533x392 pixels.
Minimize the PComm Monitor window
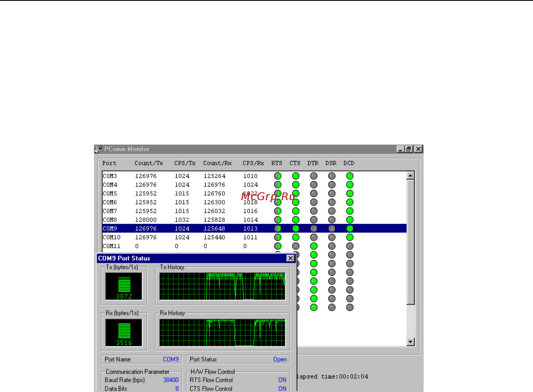(x=401, y=149)
